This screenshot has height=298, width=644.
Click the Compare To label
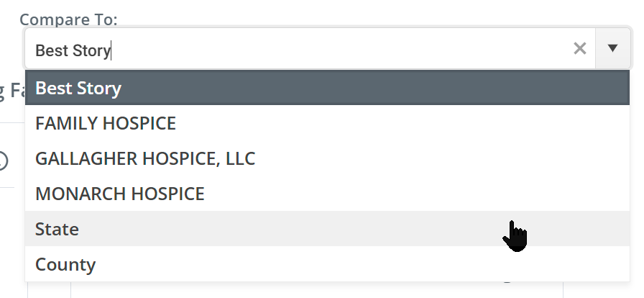pos(69,19)
